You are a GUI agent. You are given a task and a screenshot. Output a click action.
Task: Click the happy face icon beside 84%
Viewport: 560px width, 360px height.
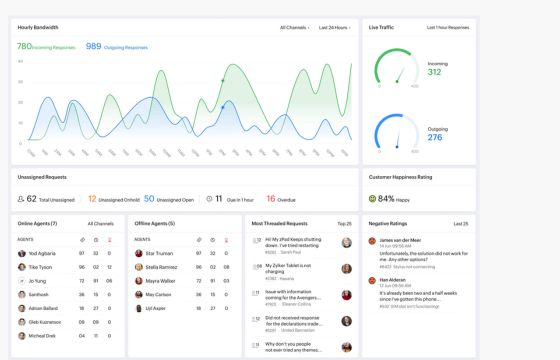(372, 199)
